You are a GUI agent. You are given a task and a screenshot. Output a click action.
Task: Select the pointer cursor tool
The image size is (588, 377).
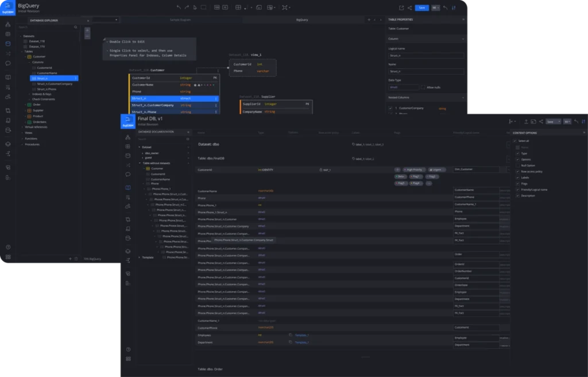point(195,7)
